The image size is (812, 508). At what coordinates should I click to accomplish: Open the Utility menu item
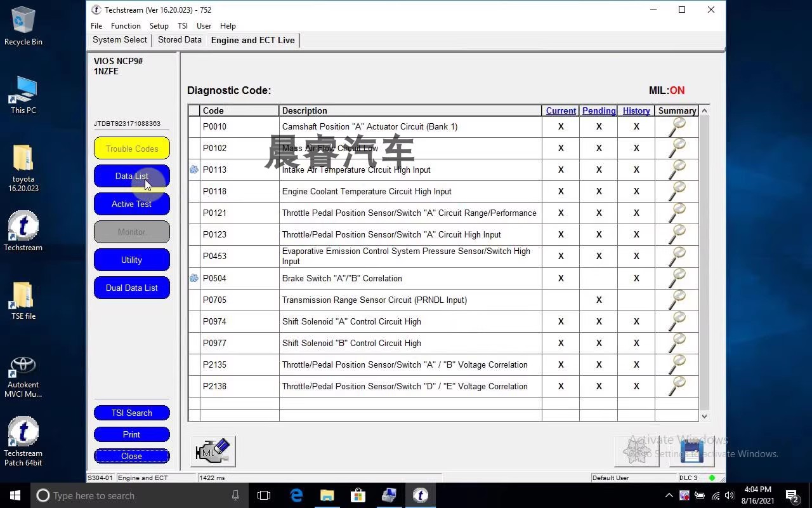coord(131,260)
